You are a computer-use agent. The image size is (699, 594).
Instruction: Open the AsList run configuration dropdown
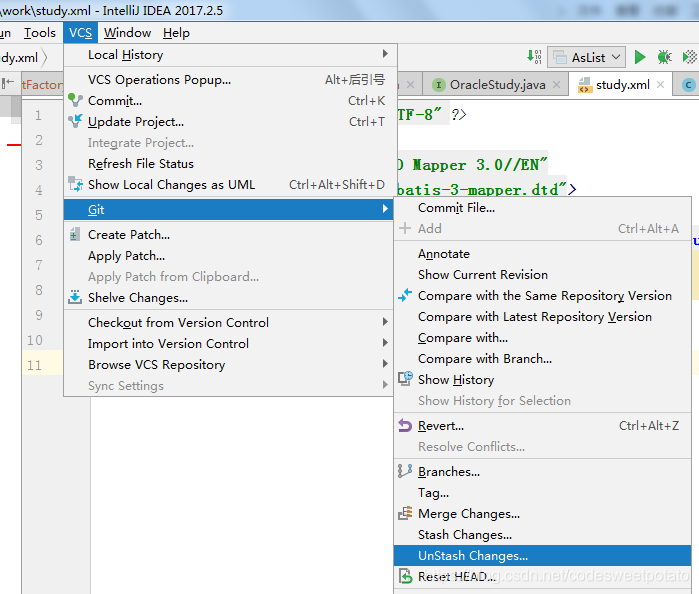pyautogui.click(x=587, y=57)
